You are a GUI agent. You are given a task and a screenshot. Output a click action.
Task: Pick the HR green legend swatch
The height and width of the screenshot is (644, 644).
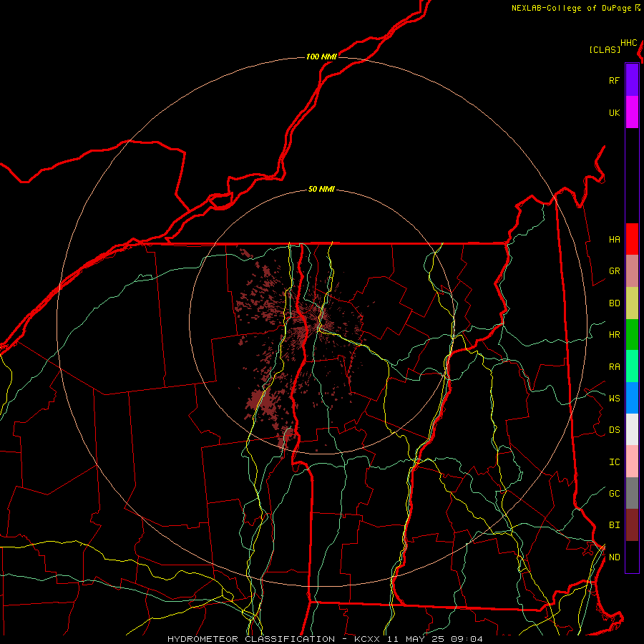632,334
